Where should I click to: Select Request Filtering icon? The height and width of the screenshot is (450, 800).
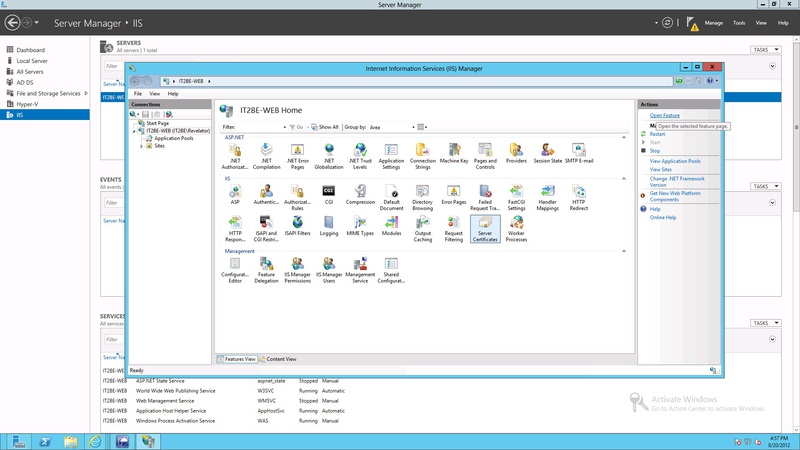(x=454, y=228)
